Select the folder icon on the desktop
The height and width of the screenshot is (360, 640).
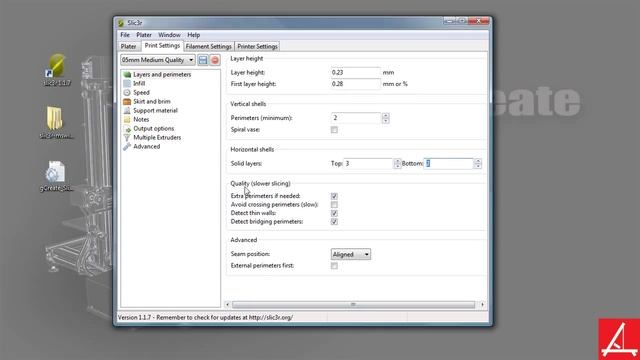click(55, 118)
